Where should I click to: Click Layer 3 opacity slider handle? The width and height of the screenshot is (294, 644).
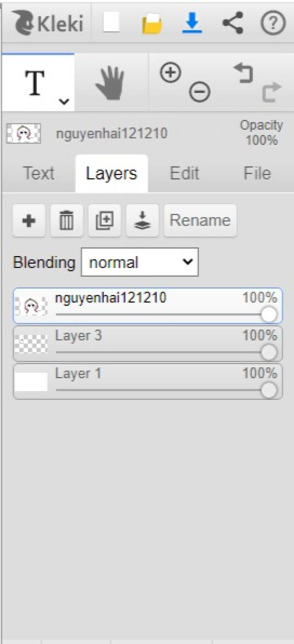click(x=269, y=352)
